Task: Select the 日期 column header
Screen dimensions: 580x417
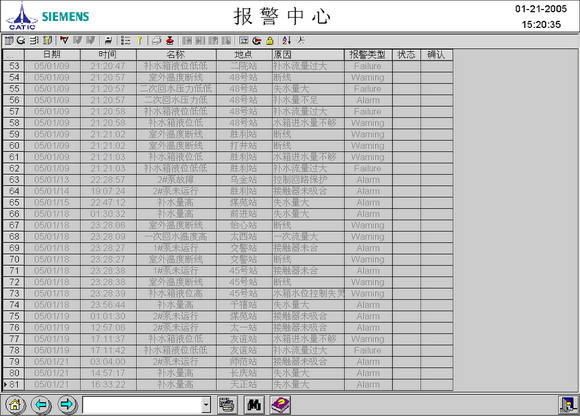Action: coord(52,55)
